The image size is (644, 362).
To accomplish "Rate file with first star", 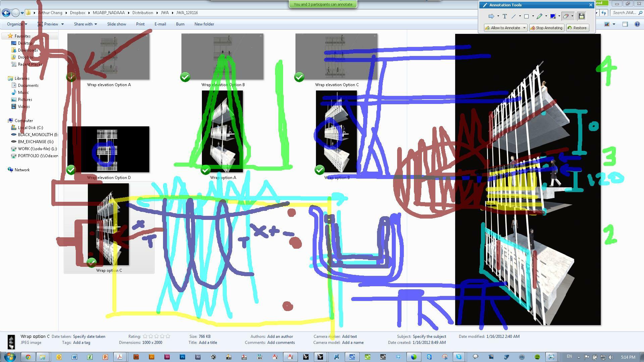I will (145, 336).
